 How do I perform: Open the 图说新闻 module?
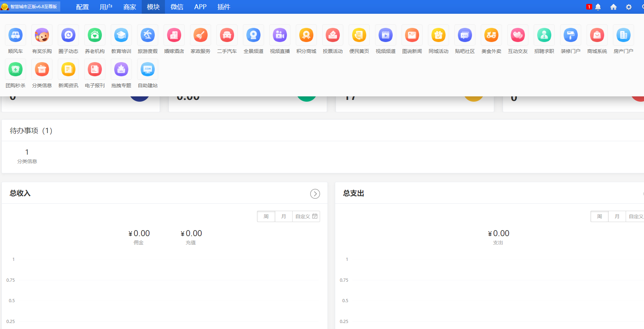click(x=412, y=40)
